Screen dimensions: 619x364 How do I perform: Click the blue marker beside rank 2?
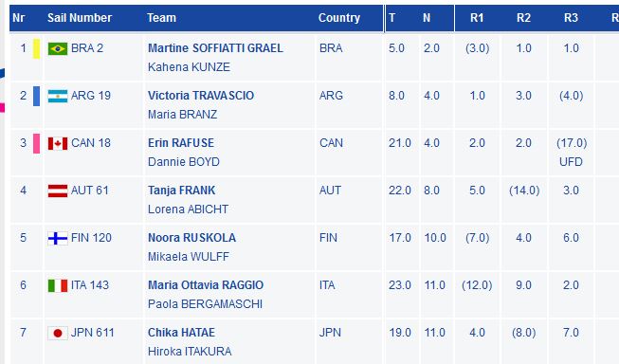36,97
